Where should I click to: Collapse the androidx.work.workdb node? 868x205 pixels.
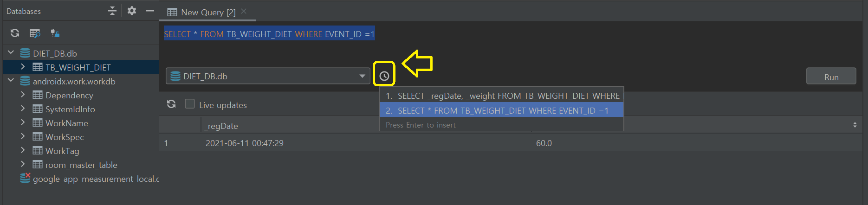pyautogui.click(x=11, y=81)
